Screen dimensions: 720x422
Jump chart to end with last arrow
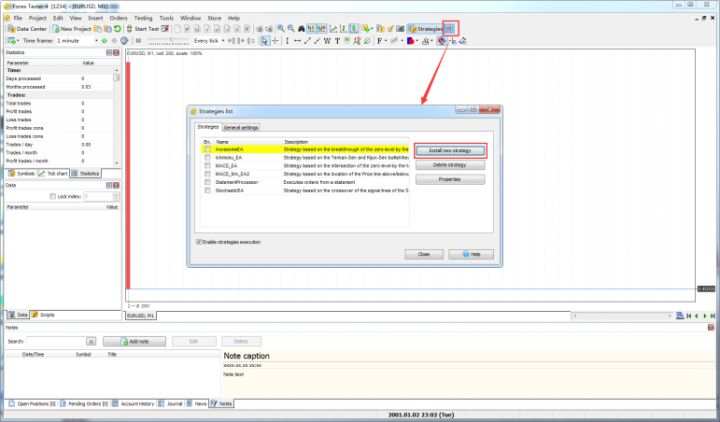713,316
